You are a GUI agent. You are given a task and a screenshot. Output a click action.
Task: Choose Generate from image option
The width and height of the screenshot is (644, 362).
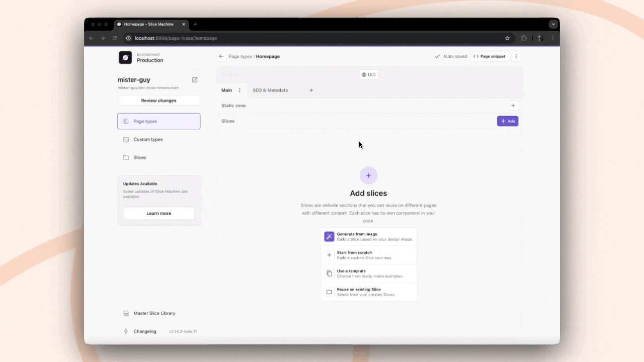point(368,236)
